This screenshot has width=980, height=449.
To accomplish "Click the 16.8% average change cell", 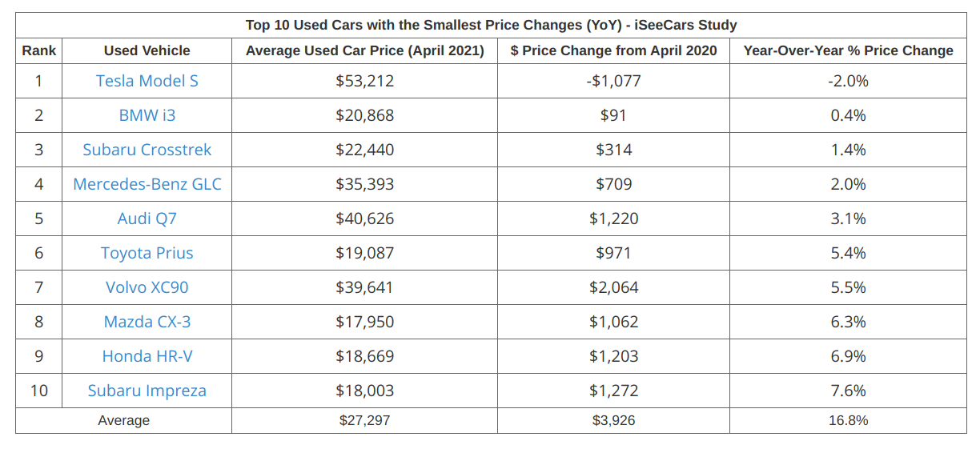I will click(849, 420).
